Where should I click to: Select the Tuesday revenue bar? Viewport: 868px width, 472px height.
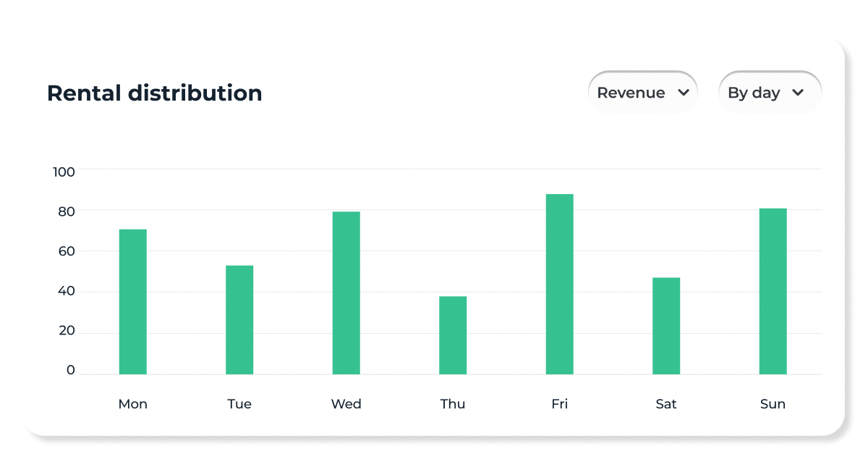coord(239,319)
